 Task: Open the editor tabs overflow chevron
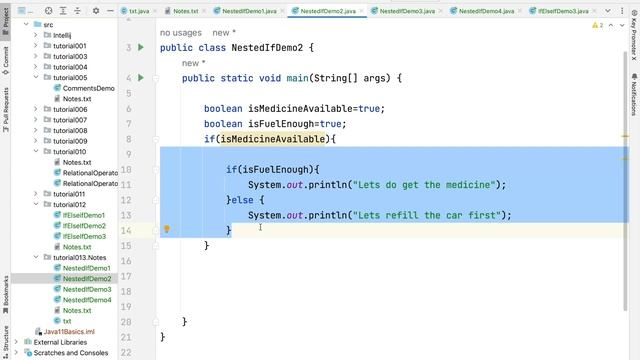pyautogui.click(x=608, y=11)
